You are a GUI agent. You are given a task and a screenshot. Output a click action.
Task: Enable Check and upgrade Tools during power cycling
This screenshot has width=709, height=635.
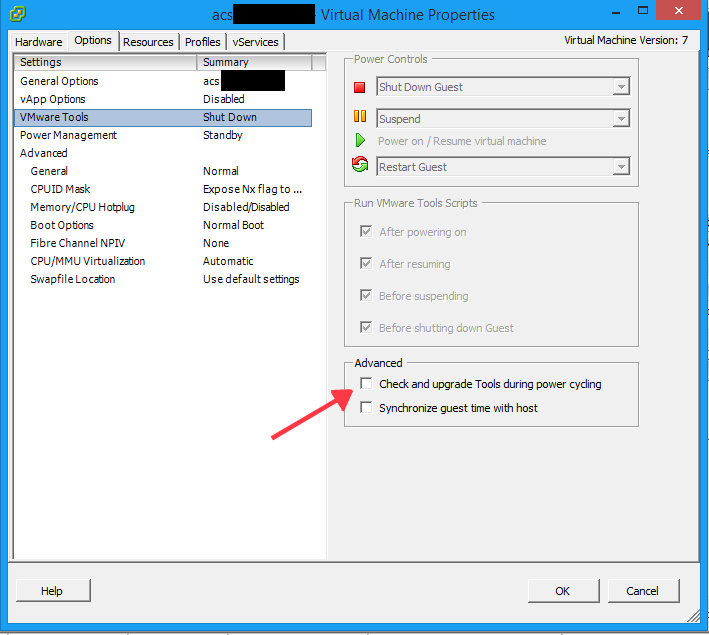click(366, 384)
